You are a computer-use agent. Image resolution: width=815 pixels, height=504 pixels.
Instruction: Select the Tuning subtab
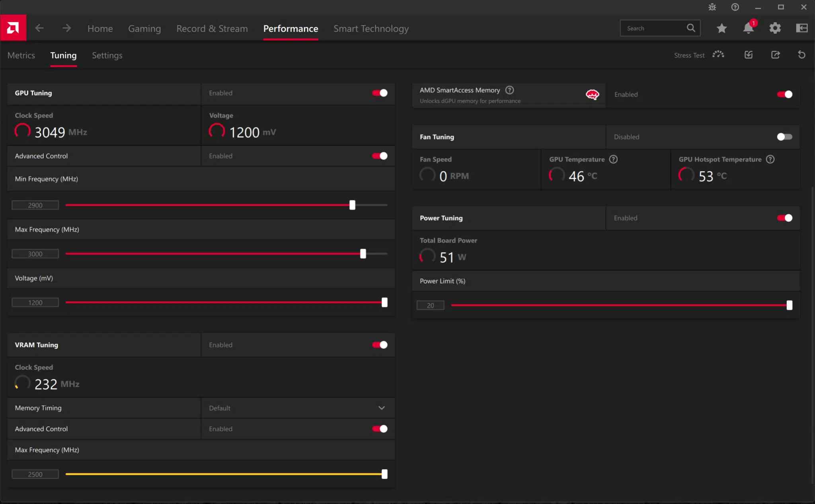click(63, 55)
